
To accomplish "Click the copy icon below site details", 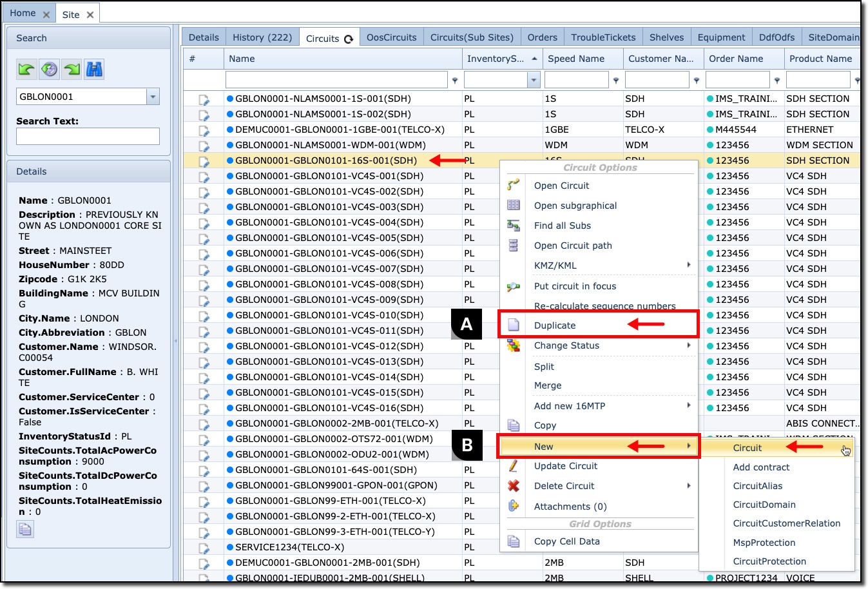I will point(25,529).
